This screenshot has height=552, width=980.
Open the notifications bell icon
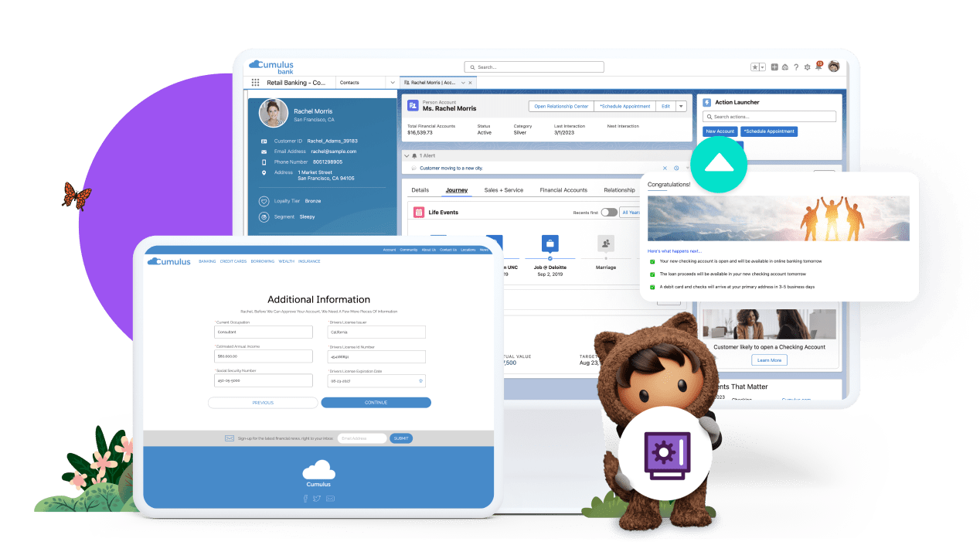(x=818, y=67)
